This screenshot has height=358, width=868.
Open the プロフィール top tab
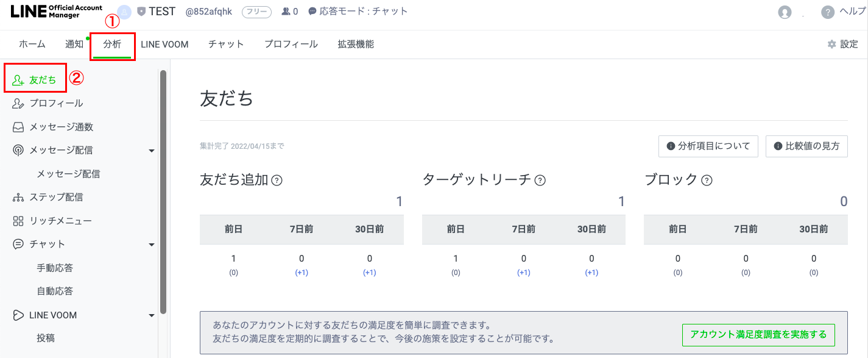[291, 45]
